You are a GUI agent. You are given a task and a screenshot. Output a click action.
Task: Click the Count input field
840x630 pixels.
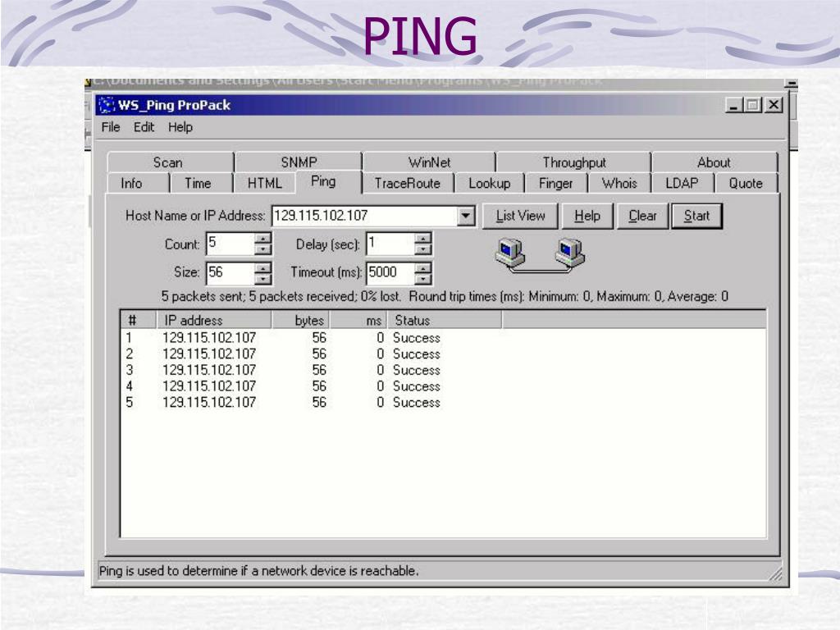230,244
